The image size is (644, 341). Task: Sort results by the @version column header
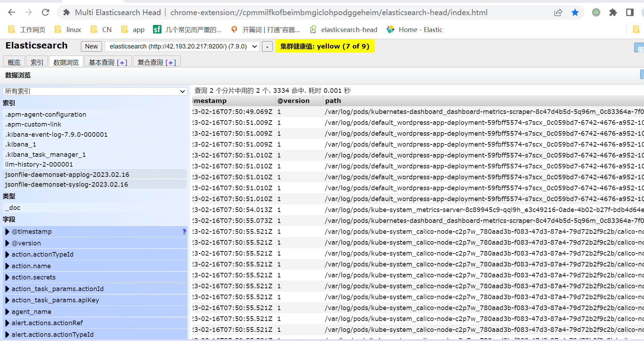[299, 101]
